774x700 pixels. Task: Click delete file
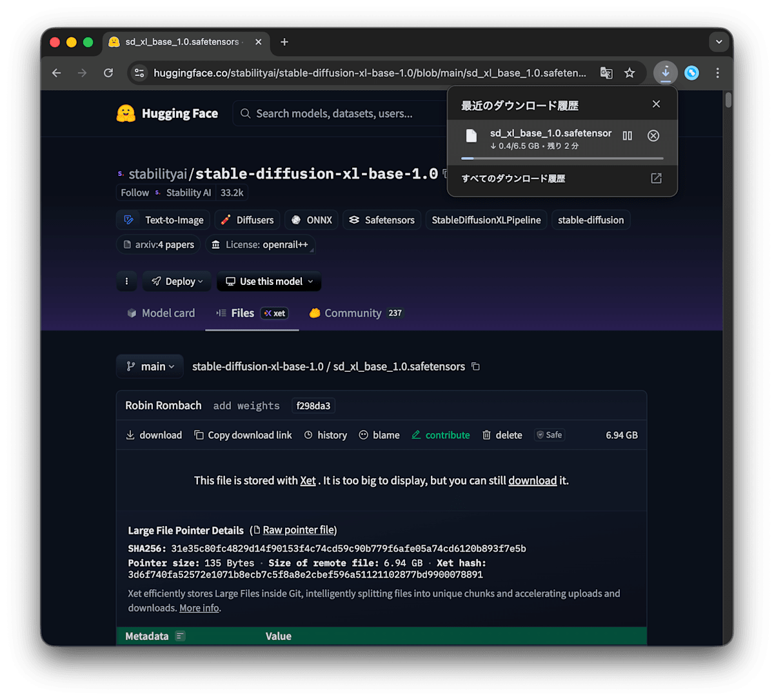(502, 435)
